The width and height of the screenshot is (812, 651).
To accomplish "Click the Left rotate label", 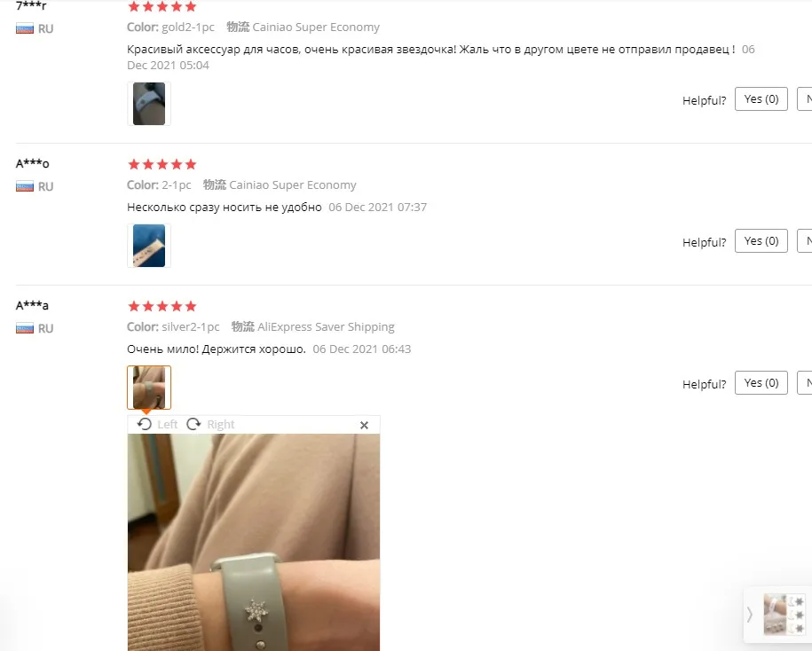I will [x=167, y=425].
